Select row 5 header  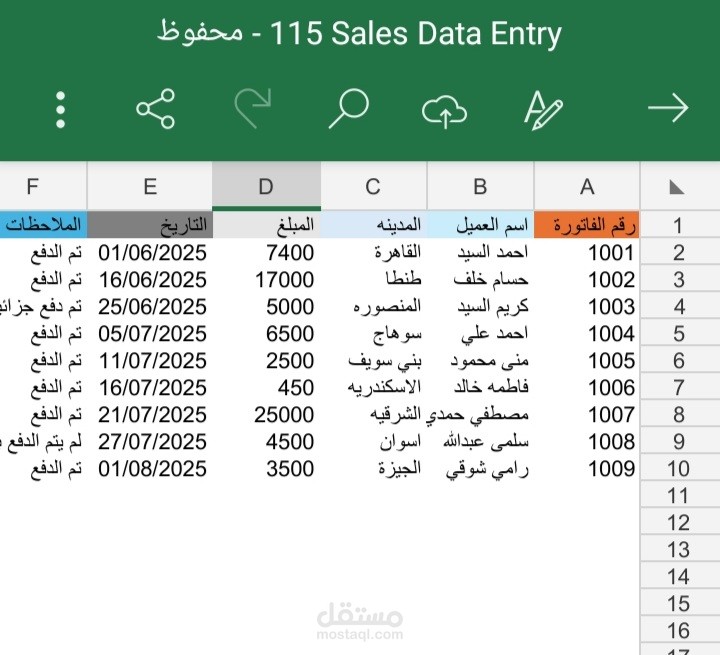(679, 333)
